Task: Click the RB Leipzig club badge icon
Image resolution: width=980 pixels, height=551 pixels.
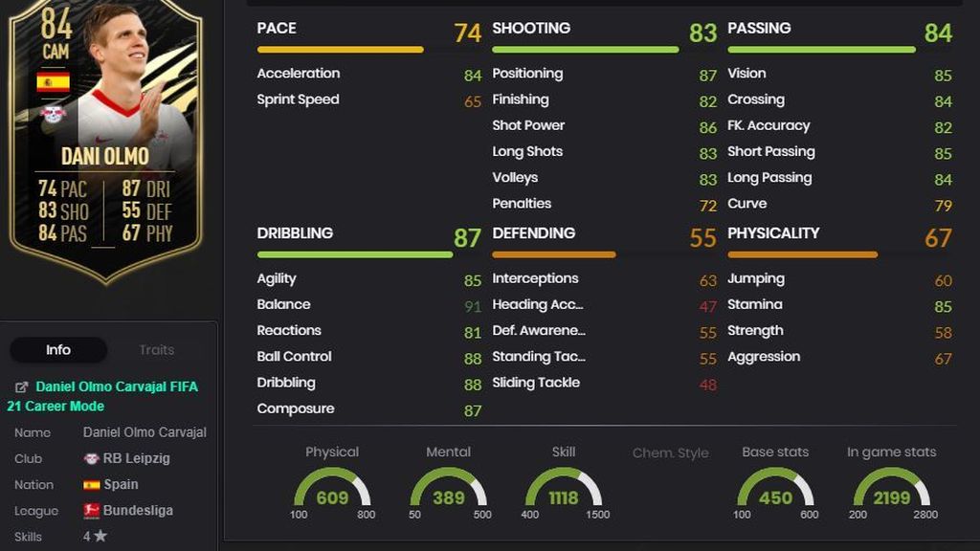Action: (91, 458)
